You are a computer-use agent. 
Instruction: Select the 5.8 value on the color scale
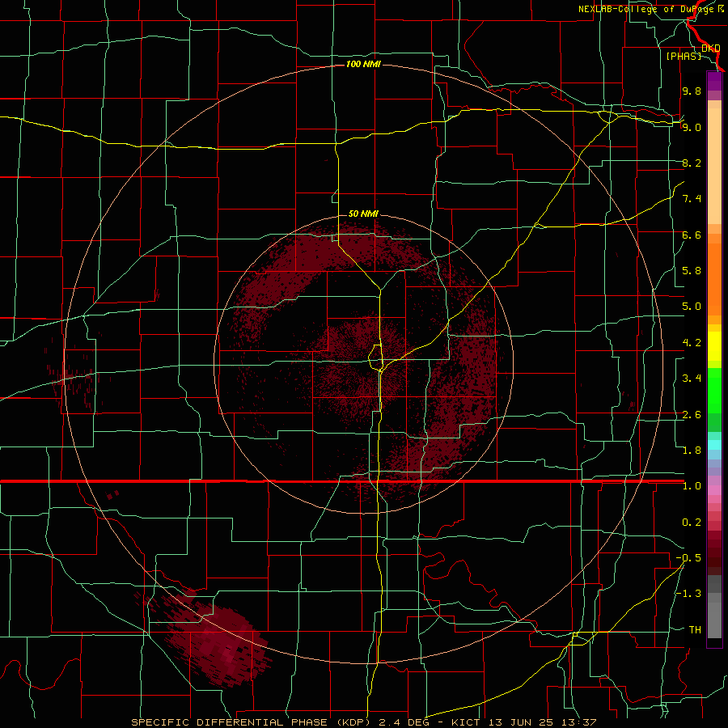coord(692,271)
